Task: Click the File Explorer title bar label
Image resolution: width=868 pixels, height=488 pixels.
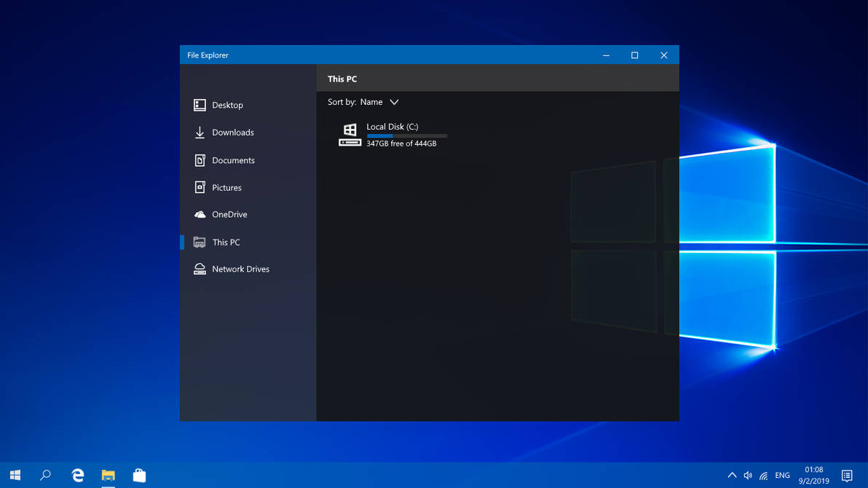Action: 208,55
